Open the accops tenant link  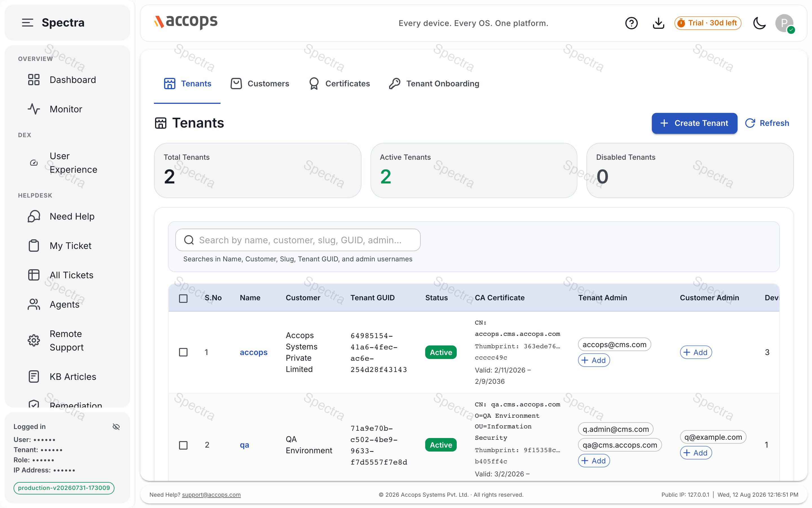click(253, 352)
